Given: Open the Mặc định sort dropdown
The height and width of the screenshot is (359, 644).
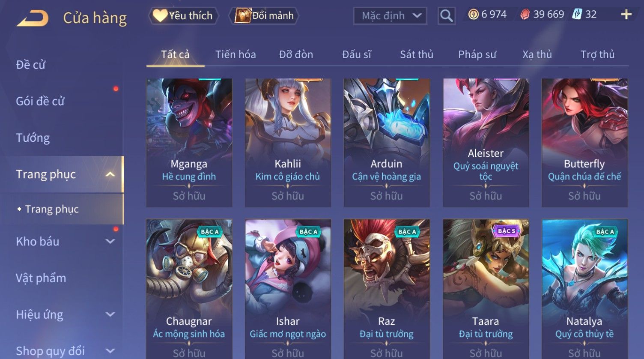Looking at the screenshot, I should pos(390,16).
